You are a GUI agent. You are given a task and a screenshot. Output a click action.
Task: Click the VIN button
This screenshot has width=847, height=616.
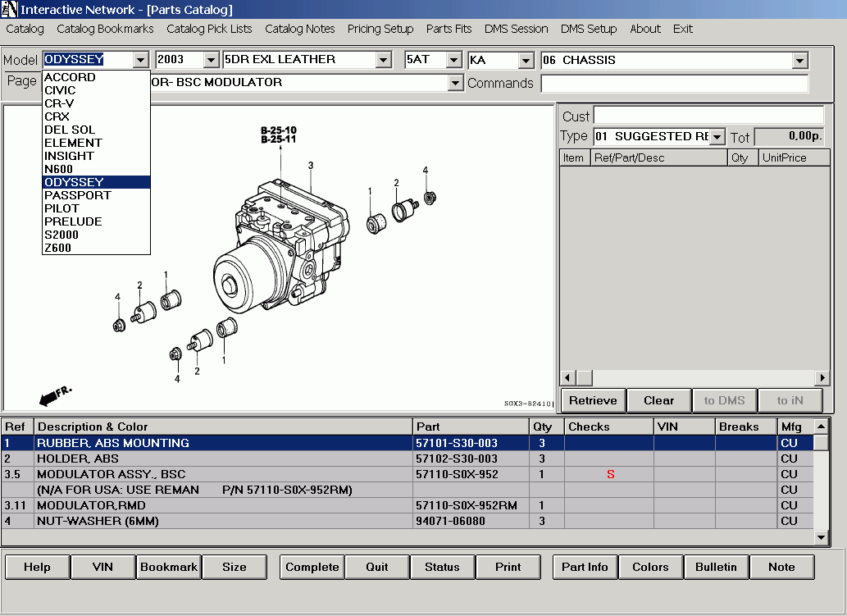(x=102, y=567)
